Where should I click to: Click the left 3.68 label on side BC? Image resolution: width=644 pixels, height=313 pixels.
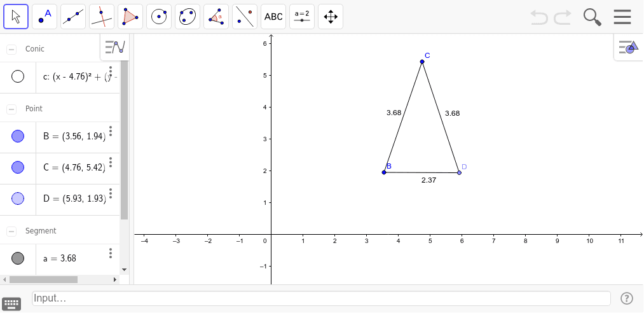pyautogui.click(x=394, y=113)
